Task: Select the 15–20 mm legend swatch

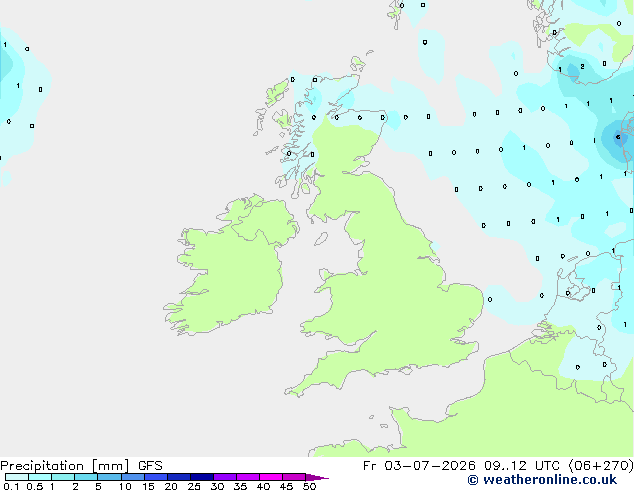Action: 156,477
